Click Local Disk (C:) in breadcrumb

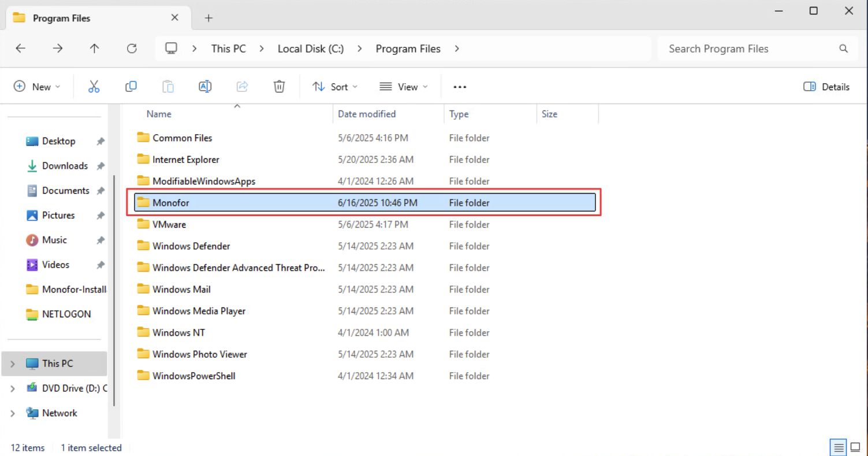pyautogui.click(x=311, y=49)
